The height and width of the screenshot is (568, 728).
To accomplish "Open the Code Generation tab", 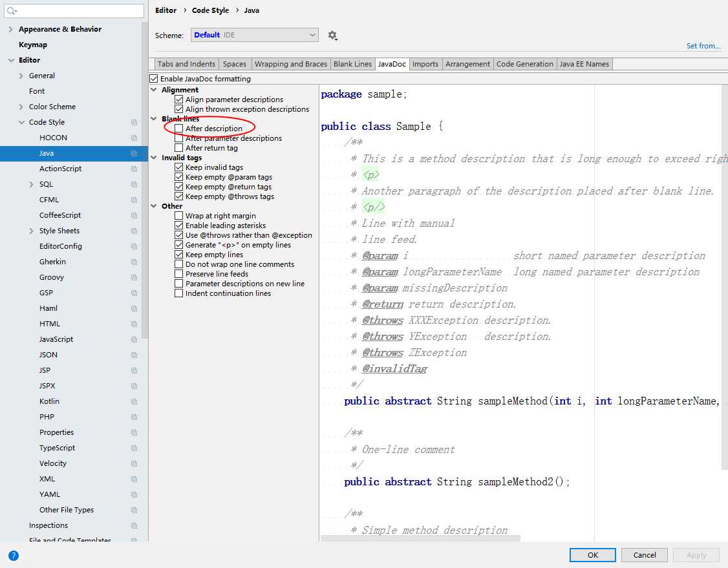I will (x=524, y=64).
